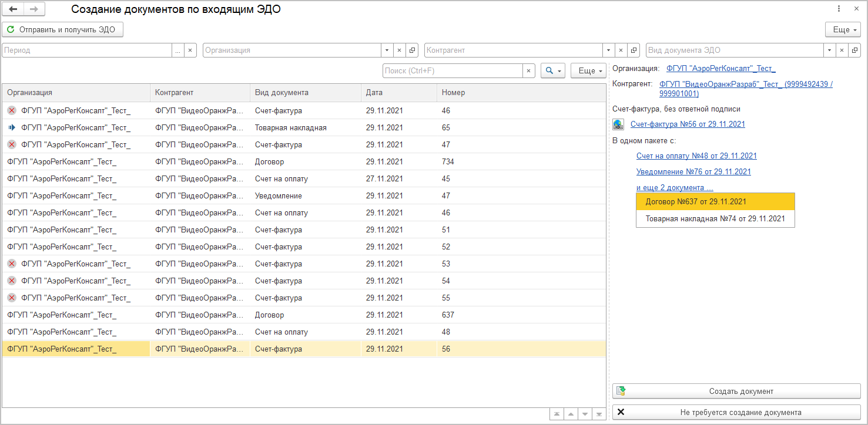Open the Вид документа ЭДО dropdown list
Viewport: 868px width, 425px height.
click(x=829, y=50)
